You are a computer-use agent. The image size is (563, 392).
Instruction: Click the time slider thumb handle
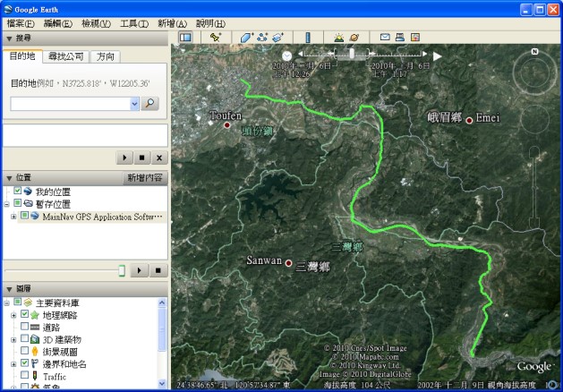tap(352, 54)
